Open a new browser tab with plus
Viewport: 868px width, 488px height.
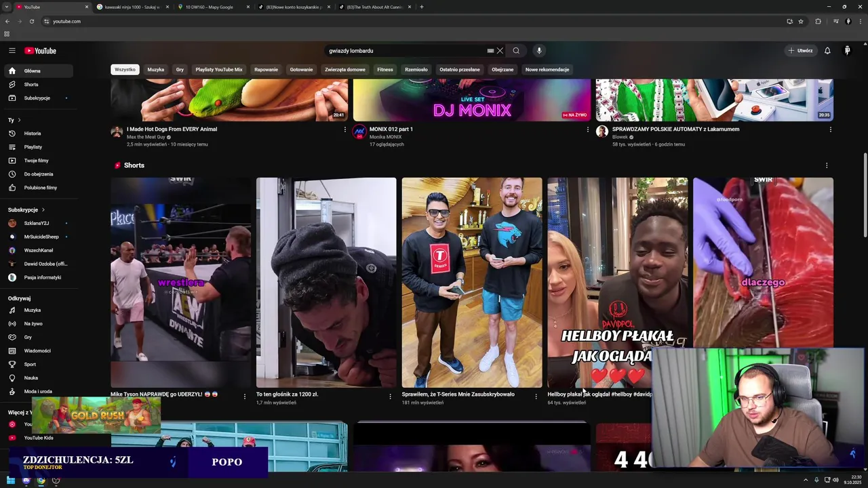click(422, 7)
